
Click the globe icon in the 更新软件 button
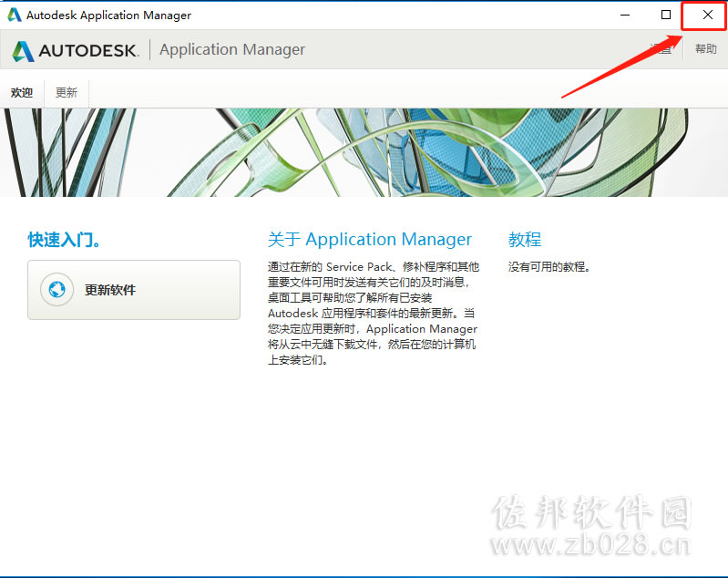56,290
